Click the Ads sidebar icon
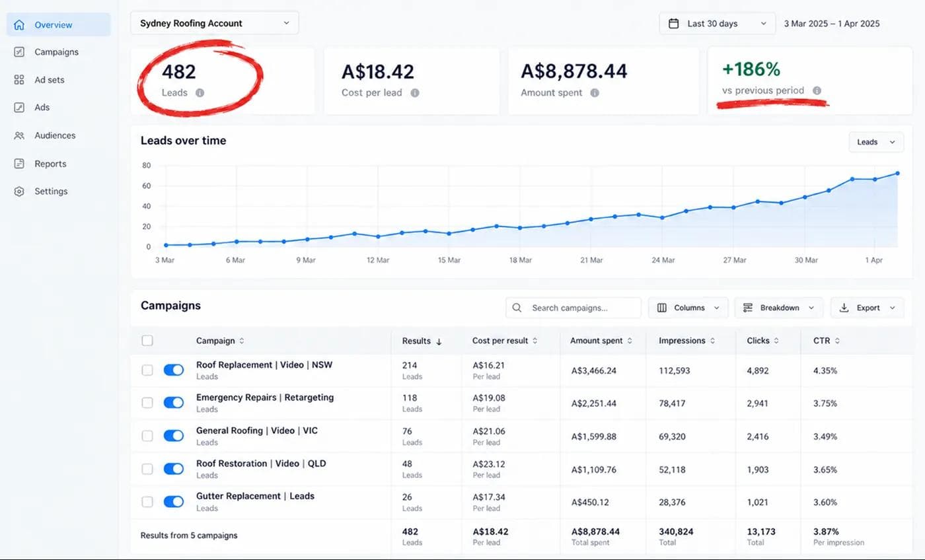The height and width of the screenshot is (560, 925). (19, 107)
